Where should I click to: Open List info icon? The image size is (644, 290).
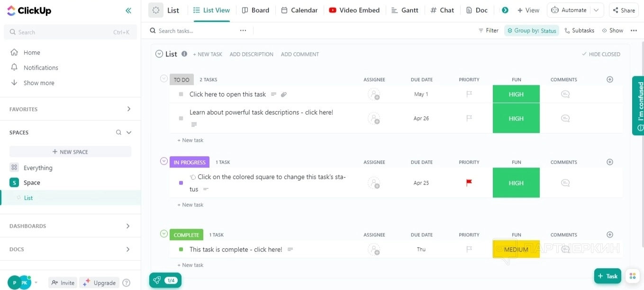184,54
